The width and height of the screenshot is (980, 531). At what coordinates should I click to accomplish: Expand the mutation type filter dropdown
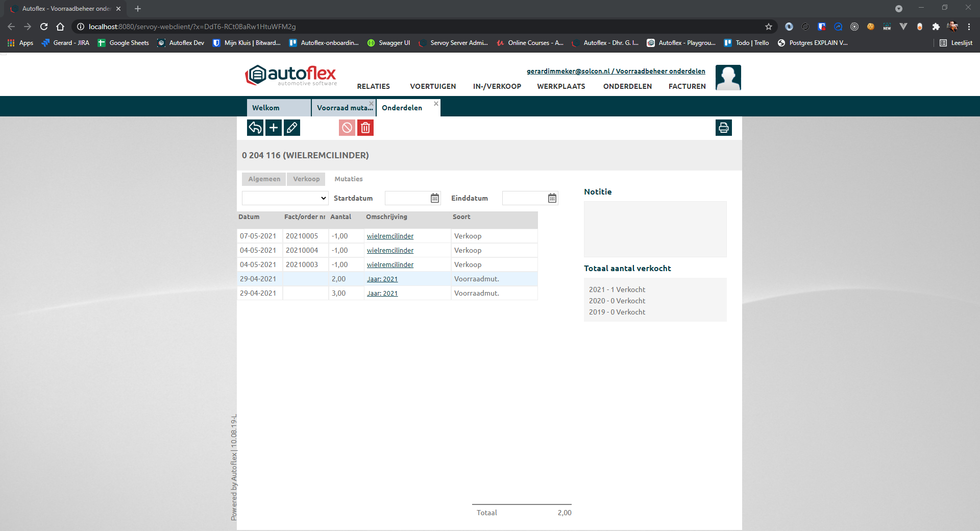285,198
